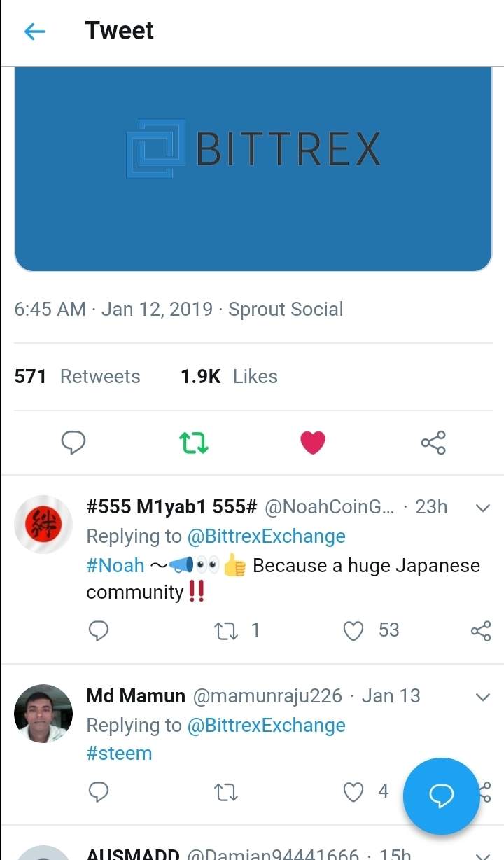View the 571 Retweets list
Screen dimensions: 504x860
click(78, 377)
